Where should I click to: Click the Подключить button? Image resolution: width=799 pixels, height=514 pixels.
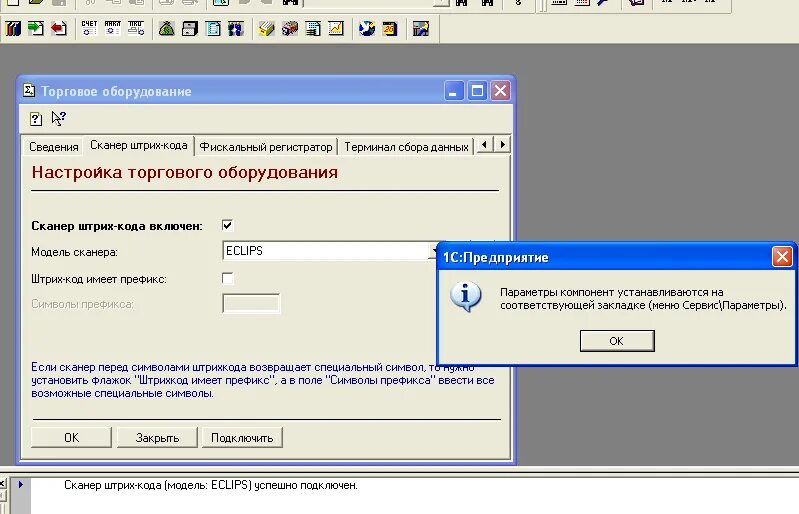(242, 438)
